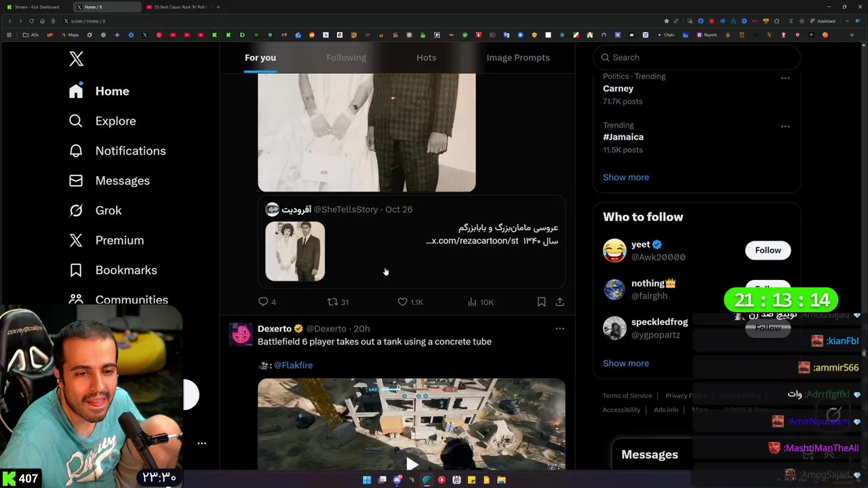Image resolution: width=868 pixels, height=488 pixels.
Task: Open the Terms of Service link
Action: click(627, 396)
